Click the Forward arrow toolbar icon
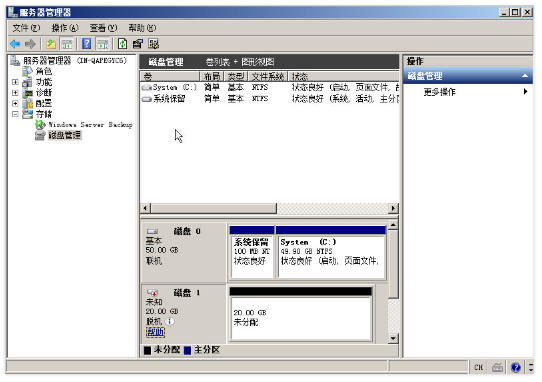The image size is (542, 382). tap(30, 44)
